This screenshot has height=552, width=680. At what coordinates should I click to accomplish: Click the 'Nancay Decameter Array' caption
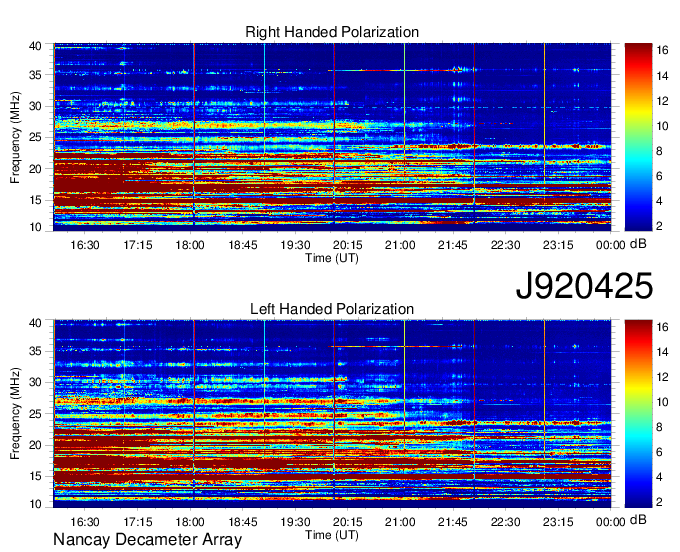tap(147, 540)
